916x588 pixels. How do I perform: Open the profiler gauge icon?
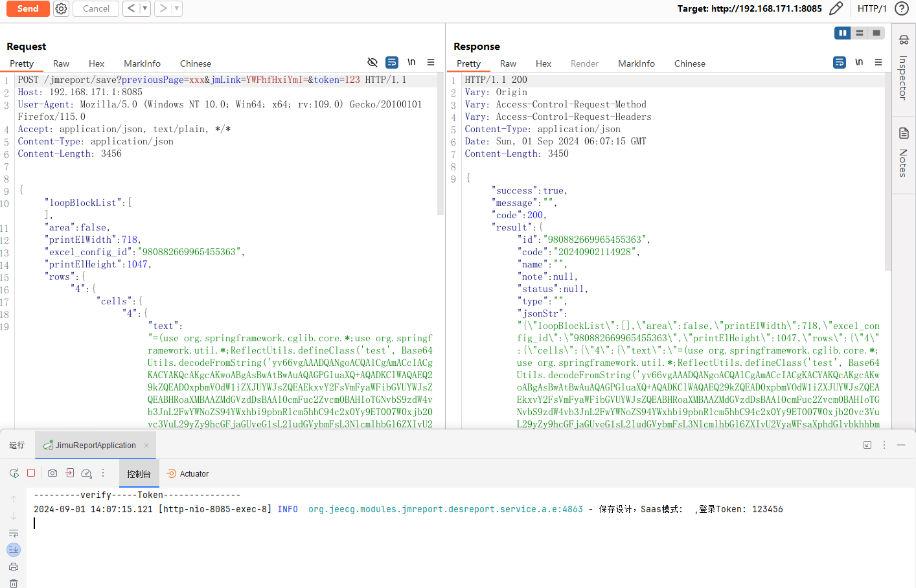point(87,473)
